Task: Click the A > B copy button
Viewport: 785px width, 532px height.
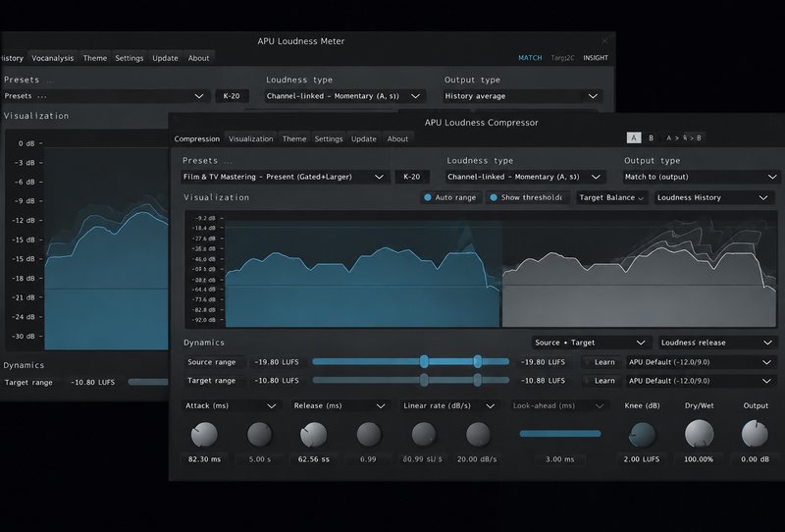Action: point(683,137)
